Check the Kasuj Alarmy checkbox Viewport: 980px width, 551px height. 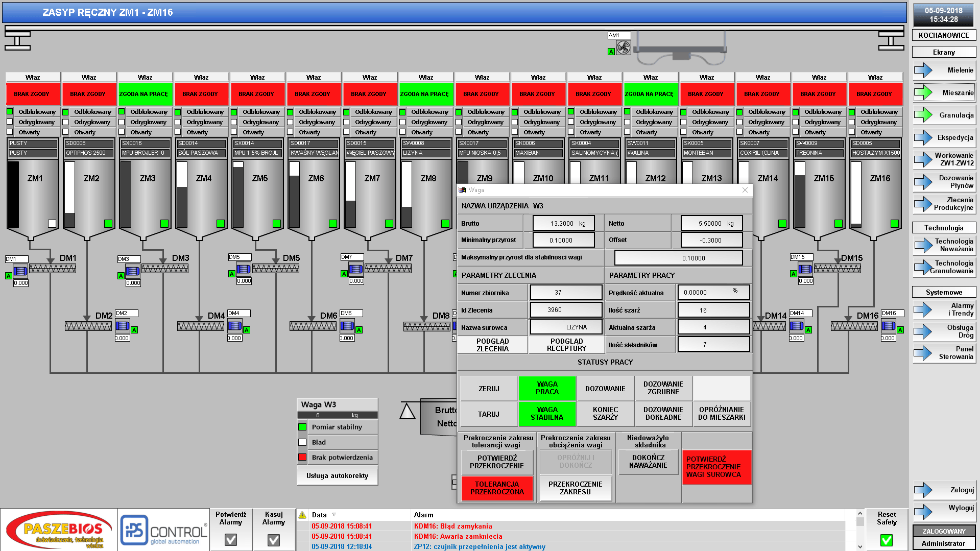tap(274, 540)
